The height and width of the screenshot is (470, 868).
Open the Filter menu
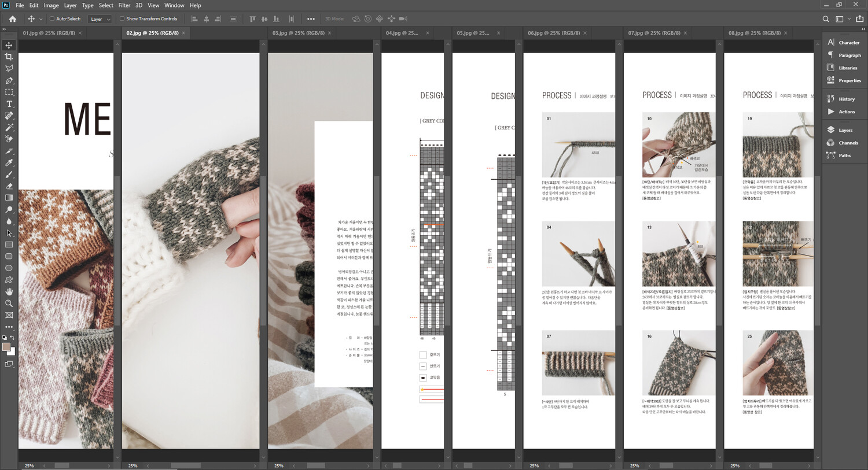[124, 5]
